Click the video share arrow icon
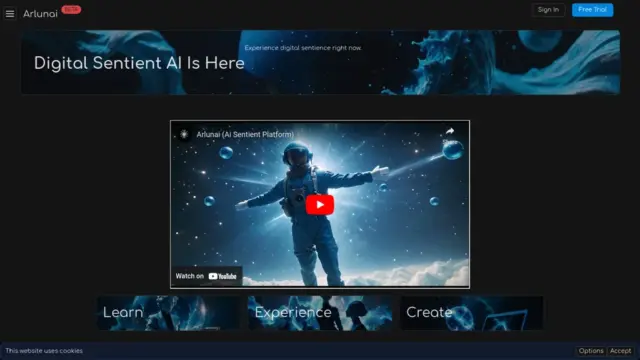640x360 pixels. 450,131
